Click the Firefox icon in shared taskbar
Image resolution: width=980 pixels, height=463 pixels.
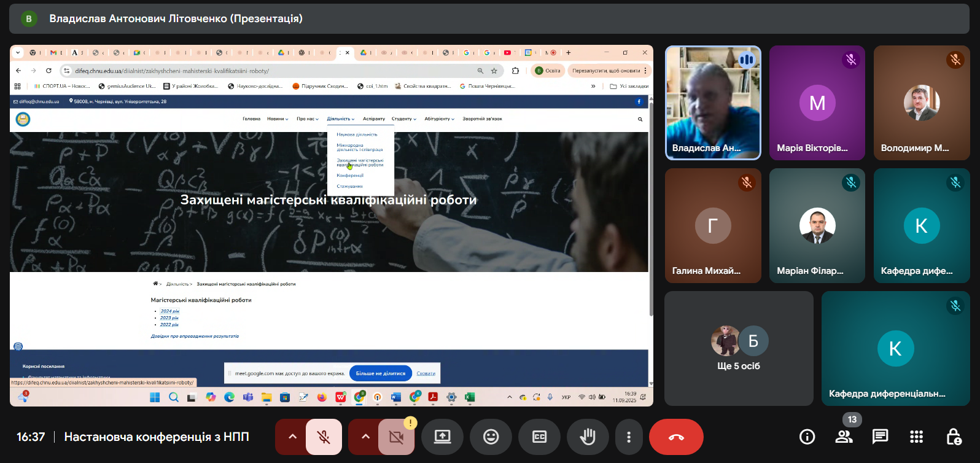coord(322,397)
